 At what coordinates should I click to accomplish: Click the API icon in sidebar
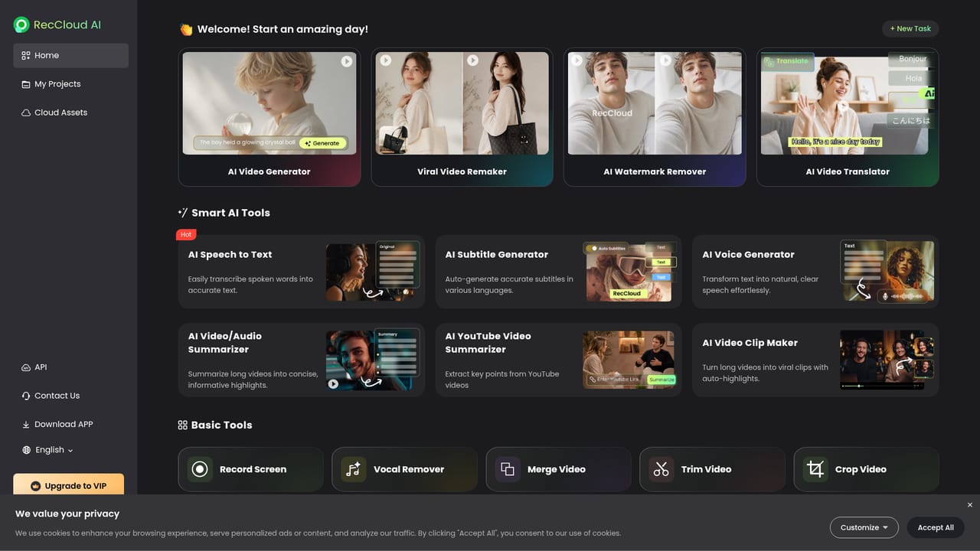(26, 367)
